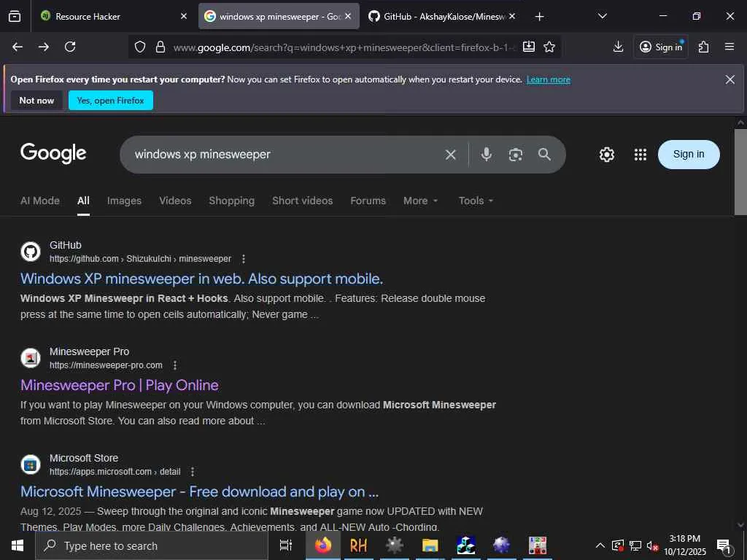Click the Not now button
The width and height of the screenshot is (747, 560).
36,101
